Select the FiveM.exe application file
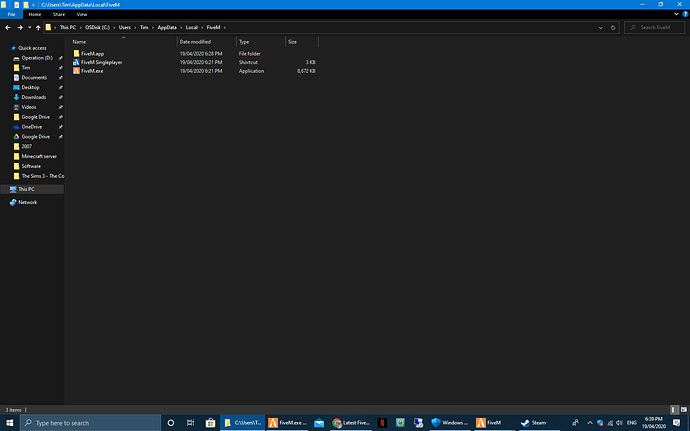This screenshot has height=431, width=690. (92, 71)
